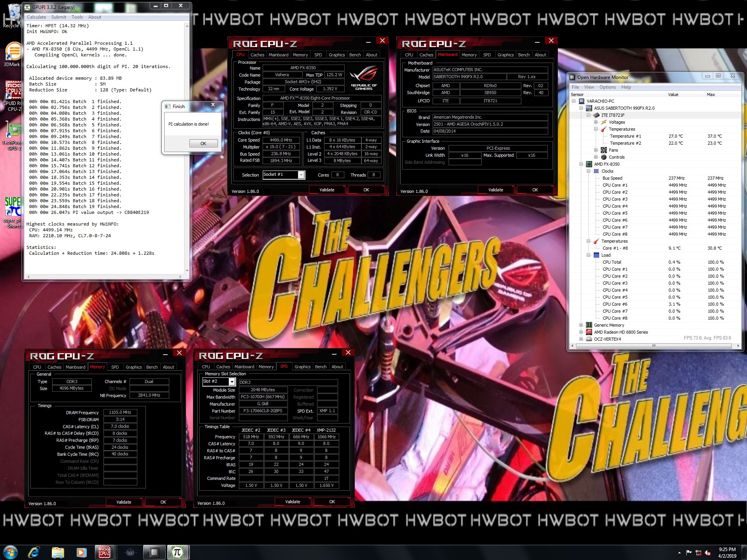The width and height of the screenshot is (747, 560).
Task: Open the Slot #2 memory slot dropdown
Action: (x=232, y=382)
